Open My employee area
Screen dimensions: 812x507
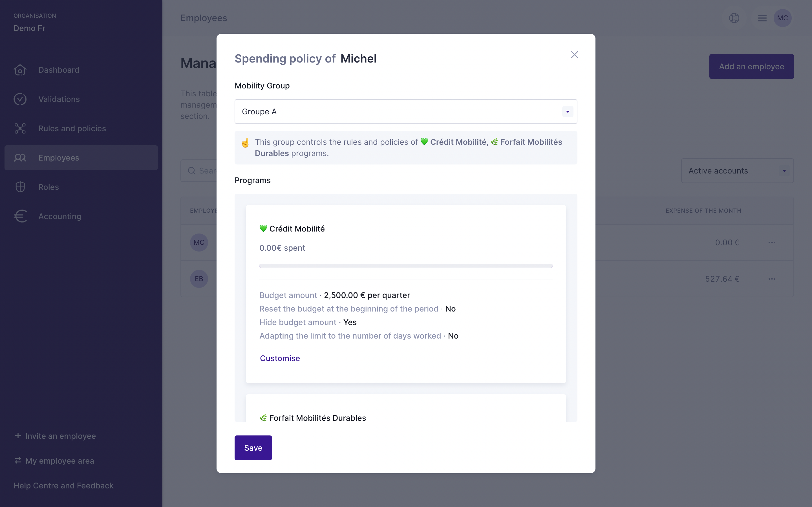click(x=59, y=461)
